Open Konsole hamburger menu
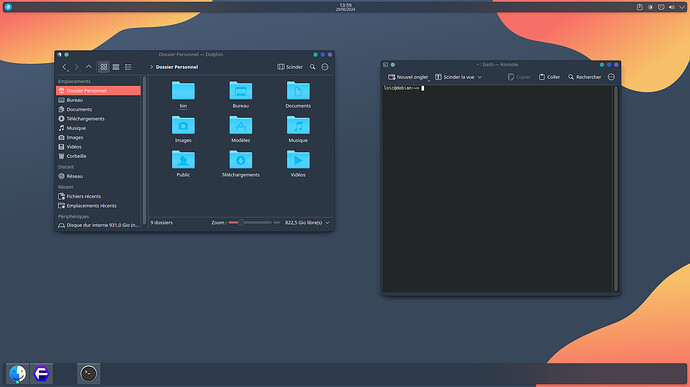690x387 pixels. [x=611, y=77]
